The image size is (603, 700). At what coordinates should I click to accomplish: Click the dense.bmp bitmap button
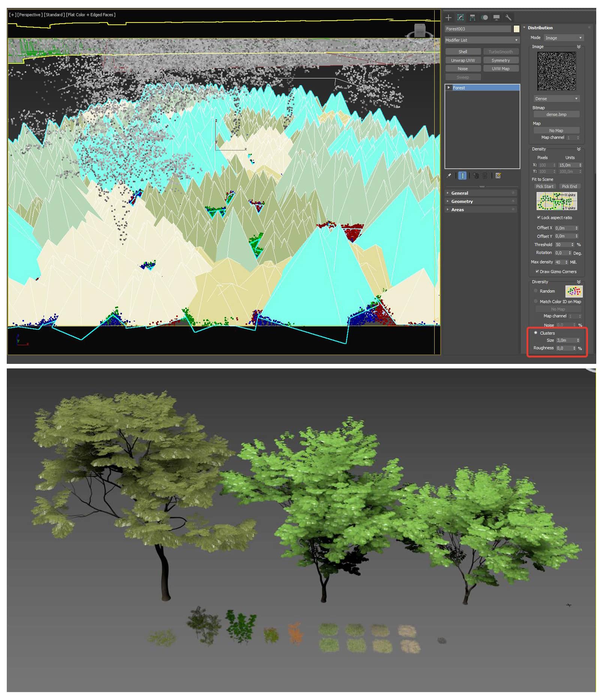[556, 114]
